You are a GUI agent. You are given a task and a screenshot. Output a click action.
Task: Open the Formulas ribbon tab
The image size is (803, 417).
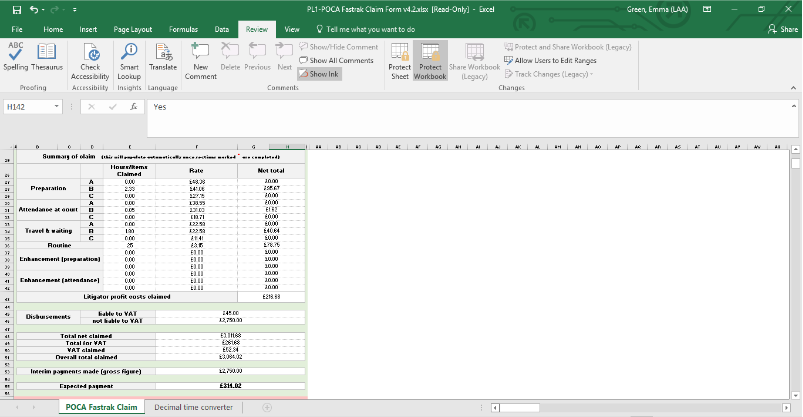click(183, 30)
